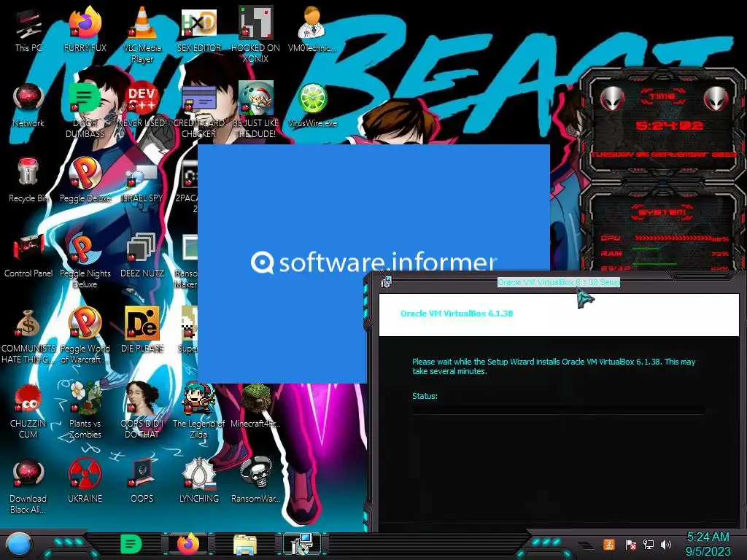The height and width of the screenshot is (560, 747).
Task: Click the left alien head on TIME gadget
Action: (612, 99)
